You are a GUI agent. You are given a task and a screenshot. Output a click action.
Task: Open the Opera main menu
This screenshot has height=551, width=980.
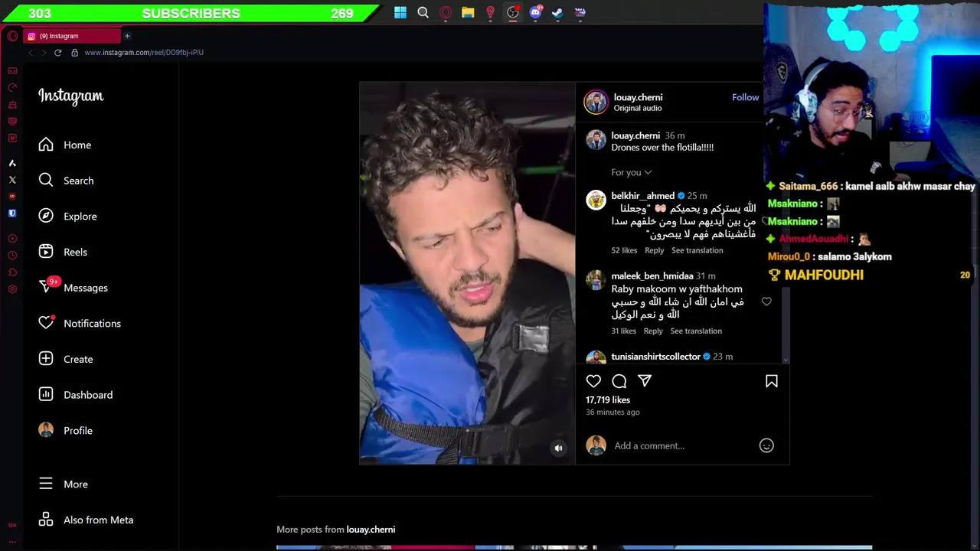12,36
